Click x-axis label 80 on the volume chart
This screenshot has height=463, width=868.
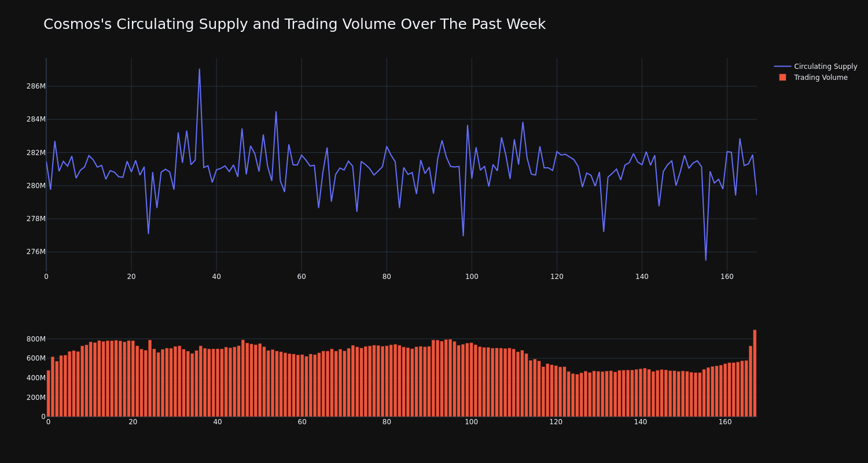(387, 422)
